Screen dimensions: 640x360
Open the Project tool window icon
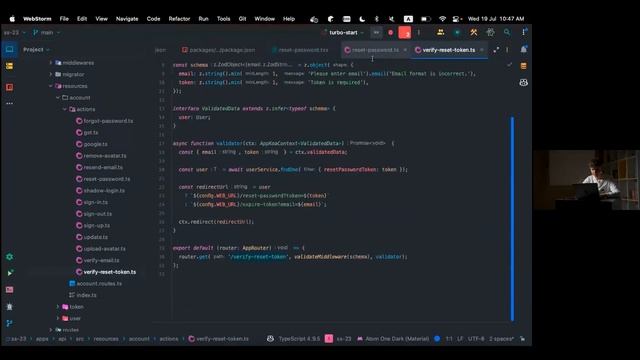point(9,49)
